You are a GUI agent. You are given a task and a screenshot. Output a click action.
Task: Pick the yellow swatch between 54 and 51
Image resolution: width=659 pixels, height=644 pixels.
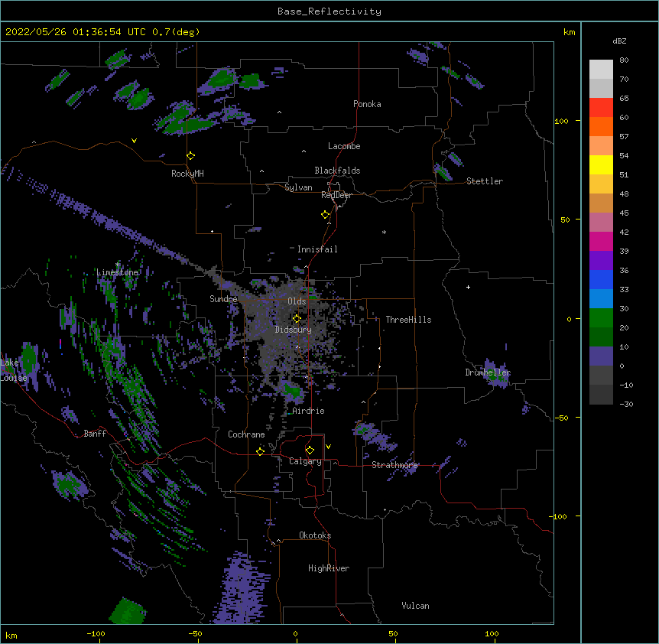pos(601,164)
